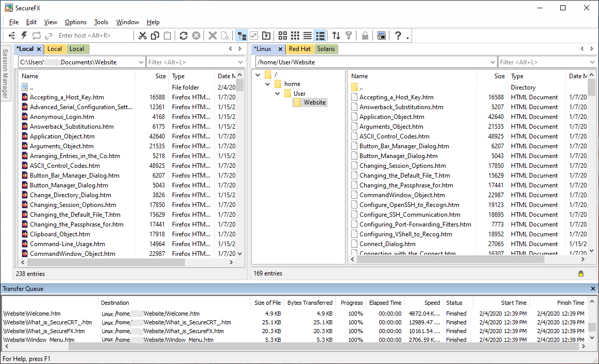Image resolution: width=599 pixels, height=364 pixels.
Task: Switch to Small Icons view
Action: (295, 36)
